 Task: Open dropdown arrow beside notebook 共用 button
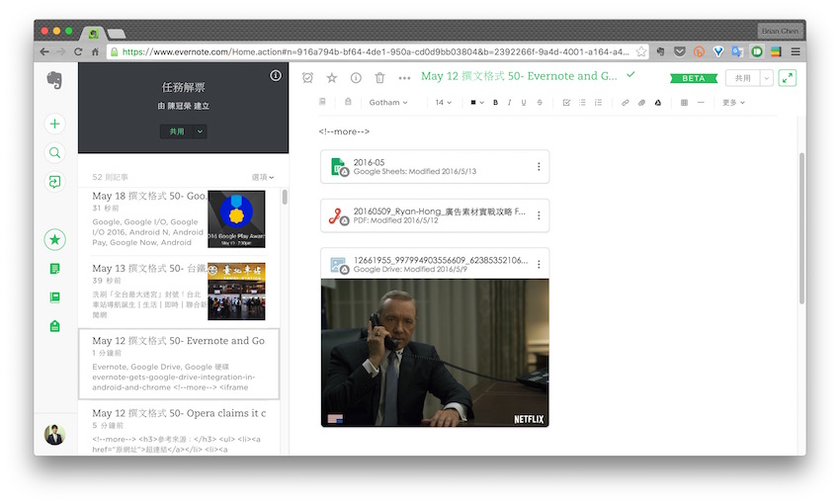(200, 131)
